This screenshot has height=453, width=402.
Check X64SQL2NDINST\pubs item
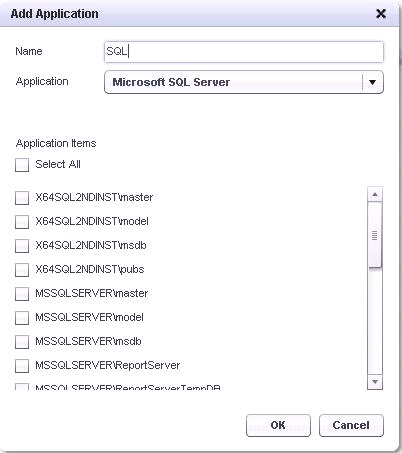pos(22,270)
